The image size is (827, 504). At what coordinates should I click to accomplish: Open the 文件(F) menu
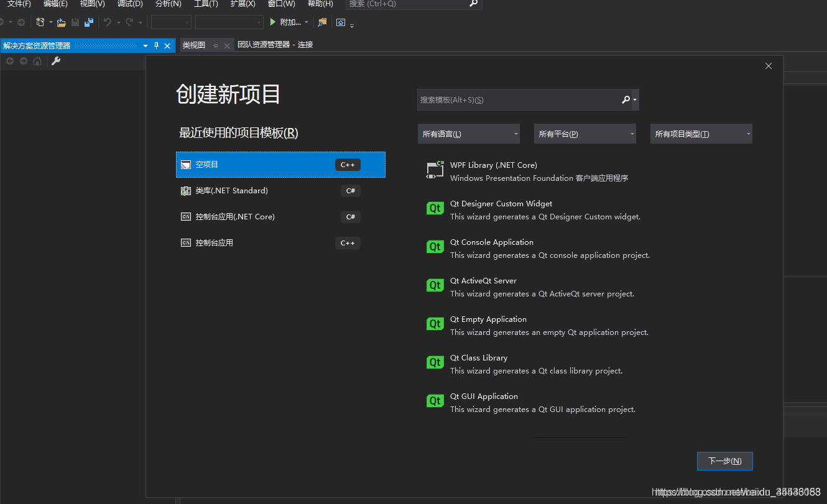[x=19, y=4]
